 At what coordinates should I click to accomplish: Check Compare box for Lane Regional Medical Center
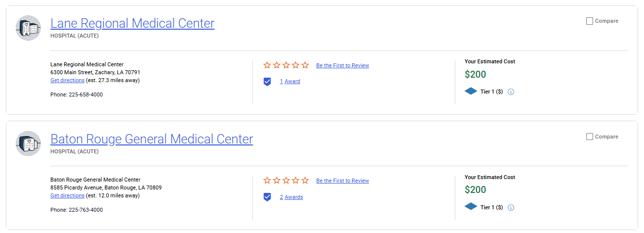point(590,21)
